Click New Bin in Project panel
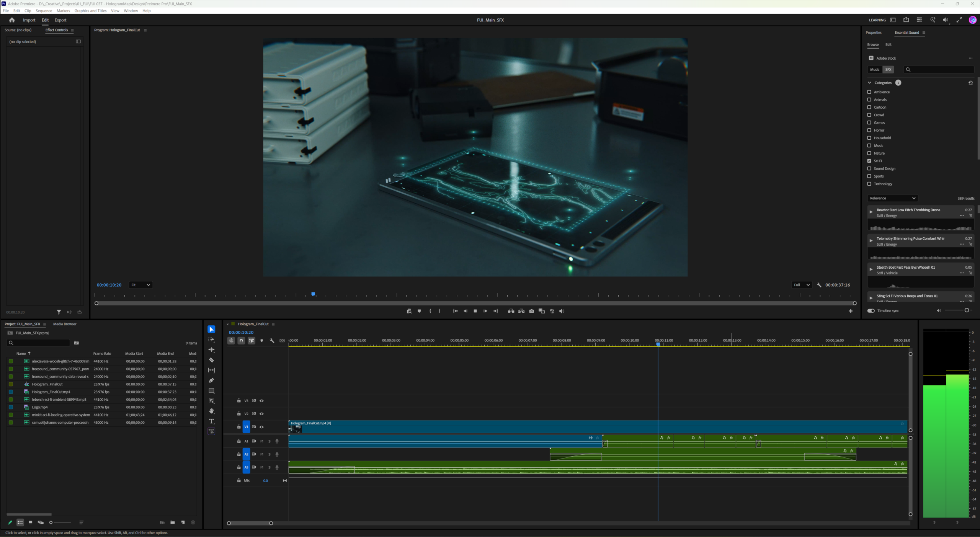980x537 pixels. tap(173, 522)
